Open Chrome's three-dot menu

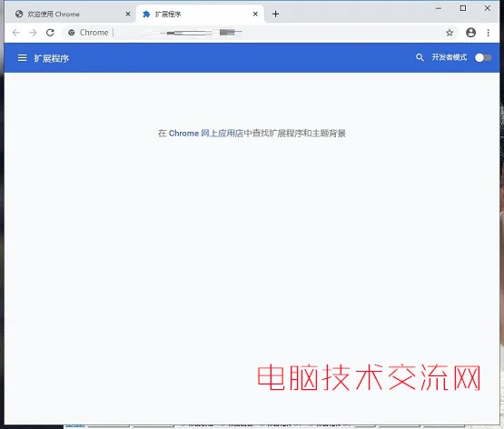point(488,33)
